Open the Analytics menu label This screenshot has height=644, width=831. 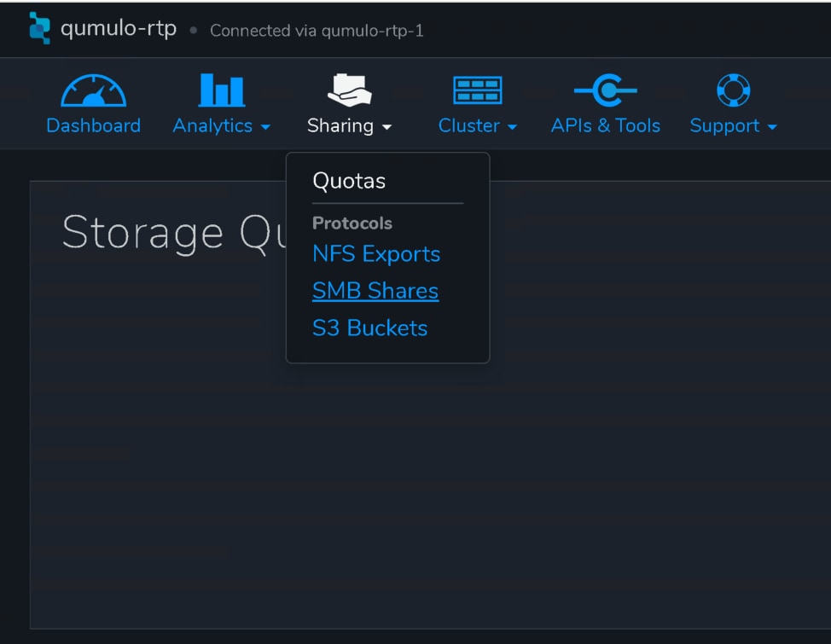coord(212,125)
